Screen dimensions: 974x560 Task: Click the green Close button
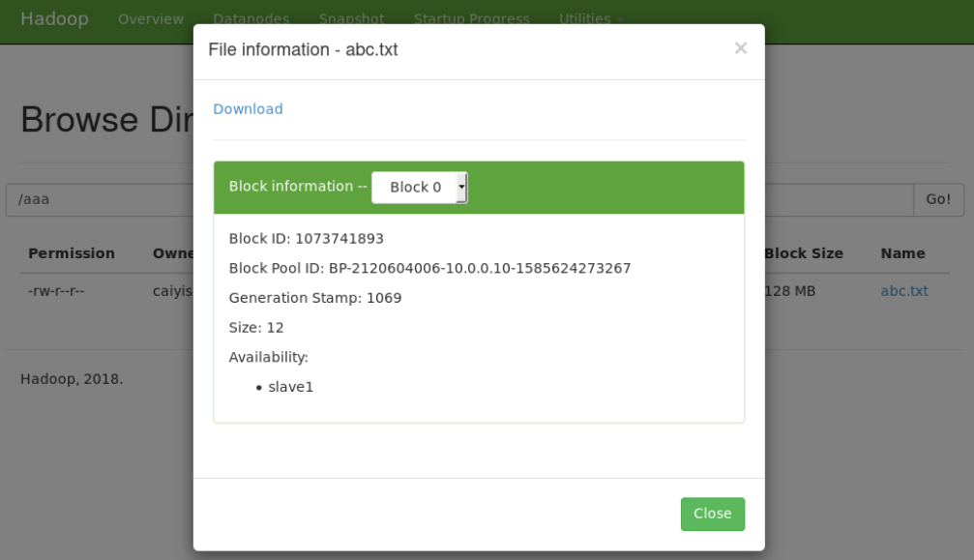coord(713,514)
